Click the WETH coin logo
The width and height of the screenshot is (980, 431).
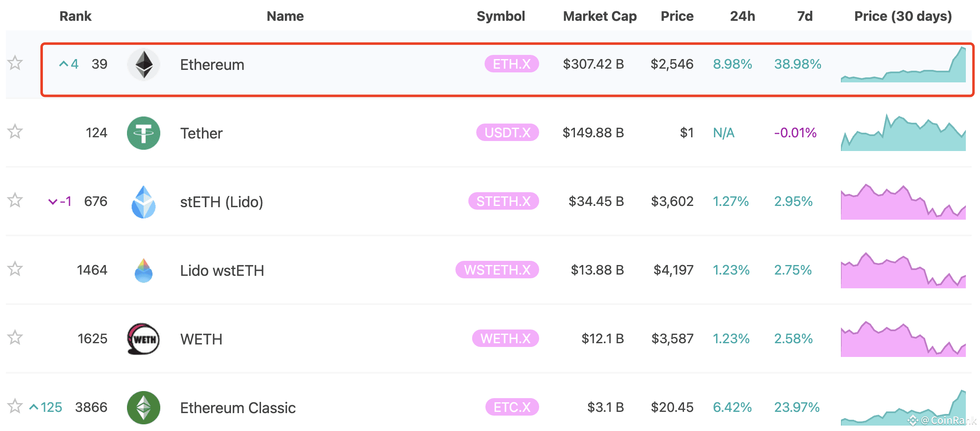tap(144, 339)
